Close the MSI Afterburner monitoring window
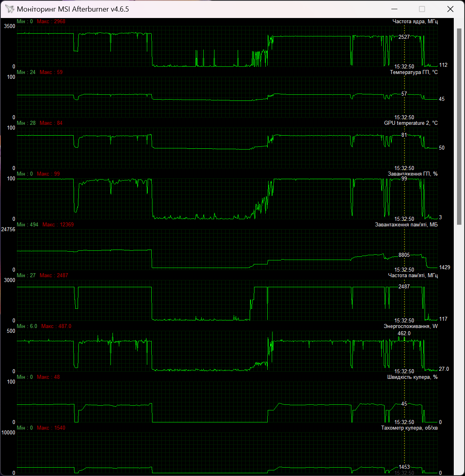The image size is (465, 476). pyautogui.click(x=450, y=9)
